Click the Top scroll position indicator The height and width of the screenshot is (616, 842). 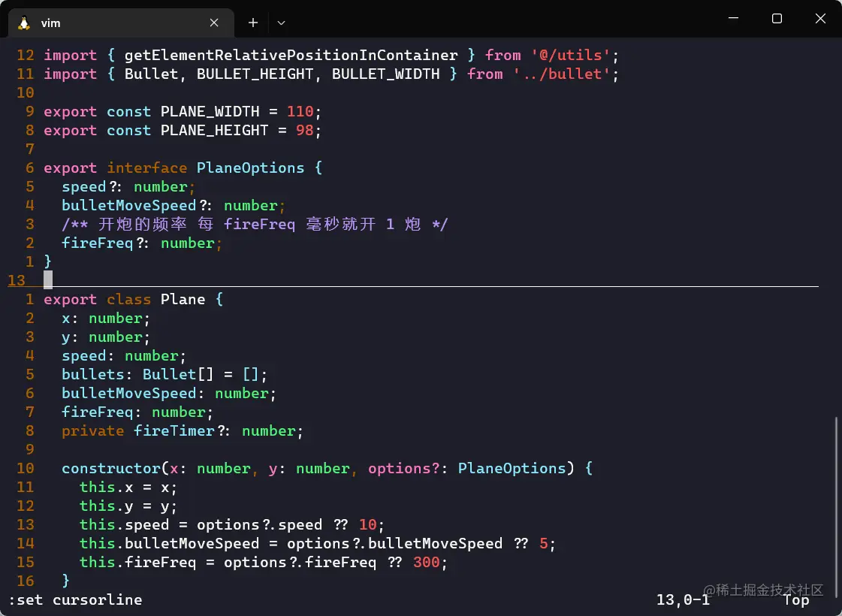(x=795, y=599)
